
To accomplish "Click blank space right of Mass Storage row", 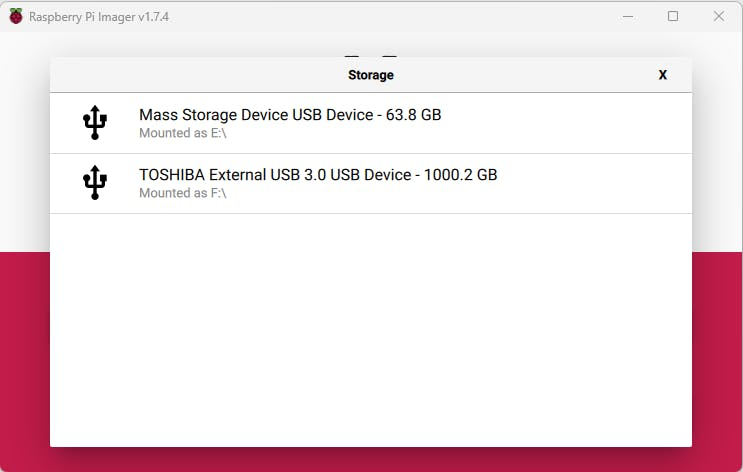I will (x=580, y=123).
